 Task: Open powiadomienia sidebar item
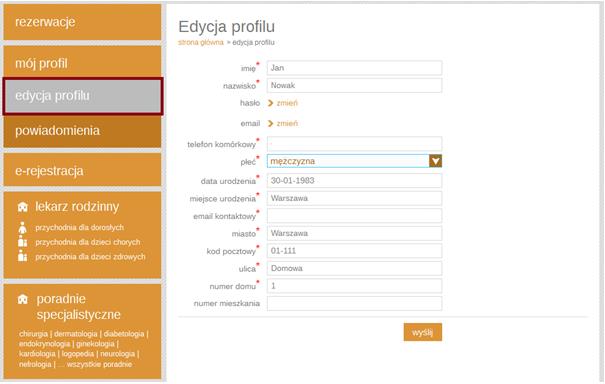tap(82, 131)
